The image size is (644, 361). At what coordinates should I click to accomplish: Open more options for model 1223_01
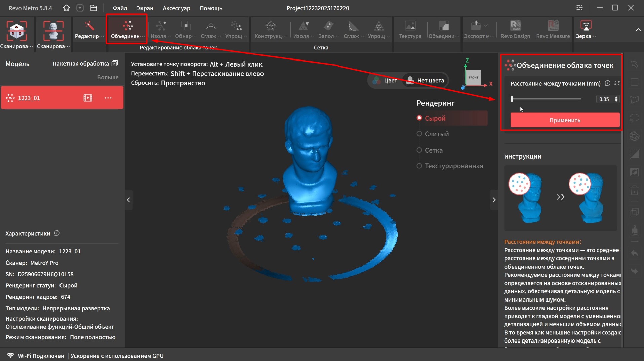click(x=108, y=98)
